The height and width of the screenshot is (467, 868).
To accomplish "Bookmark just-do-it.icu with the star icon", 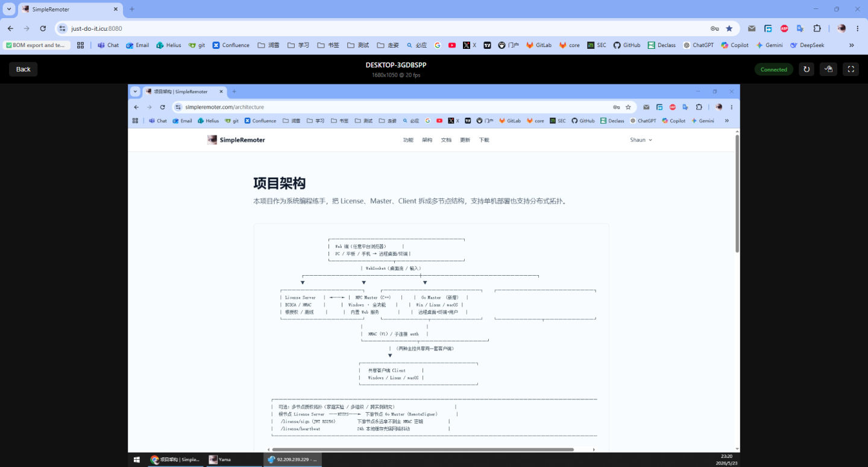I will click(x=729, y=28).
